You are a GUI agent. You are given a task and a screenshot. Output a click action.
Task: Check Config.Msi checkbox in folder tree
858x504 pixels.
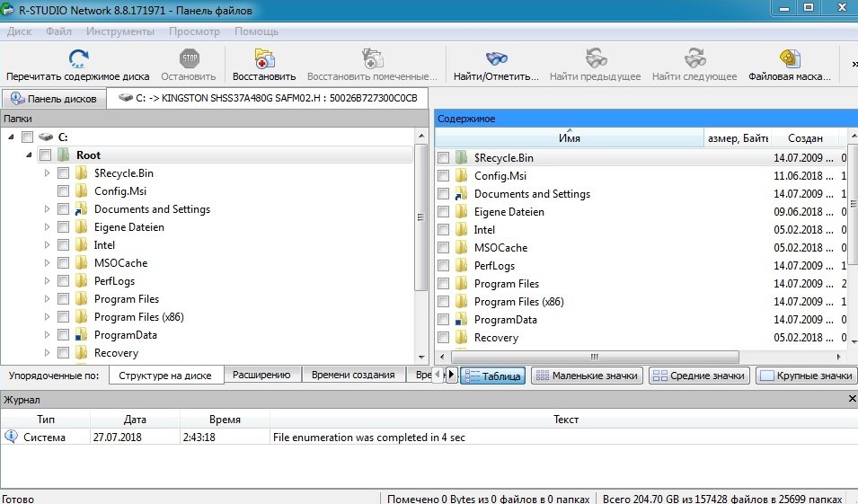point(64,191)
